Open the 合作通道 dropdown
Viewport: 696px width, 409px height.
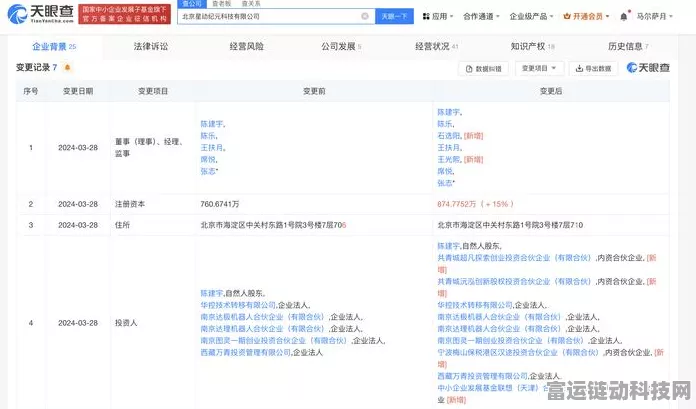[x=481, y=16]
